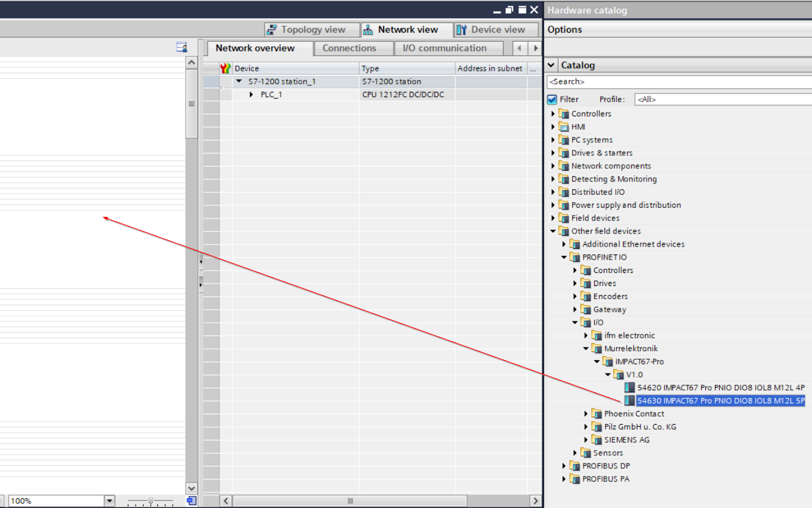This screenshot has height=508, width=812.
Task: Select 54620 IMPACT67 Pro module icon
Action: point(629,388)
